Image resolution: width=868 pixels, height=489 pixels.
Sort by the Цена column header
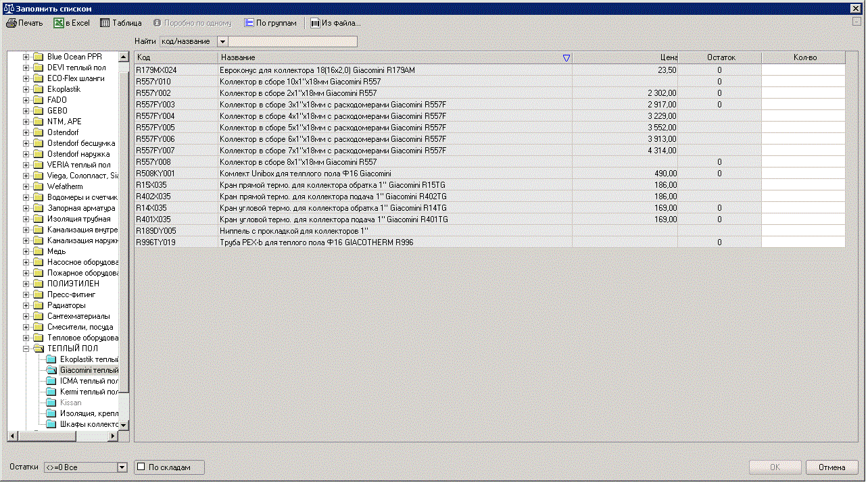625,58
